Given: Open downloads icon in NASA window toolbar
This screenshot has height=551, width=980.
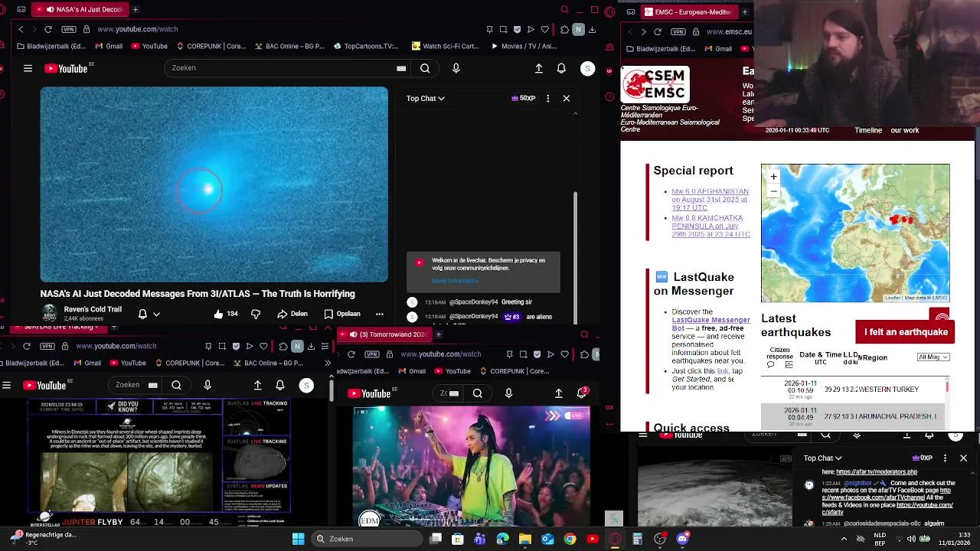Looking at the screenshot, I should pyautogui.click(x=592, y=29).
